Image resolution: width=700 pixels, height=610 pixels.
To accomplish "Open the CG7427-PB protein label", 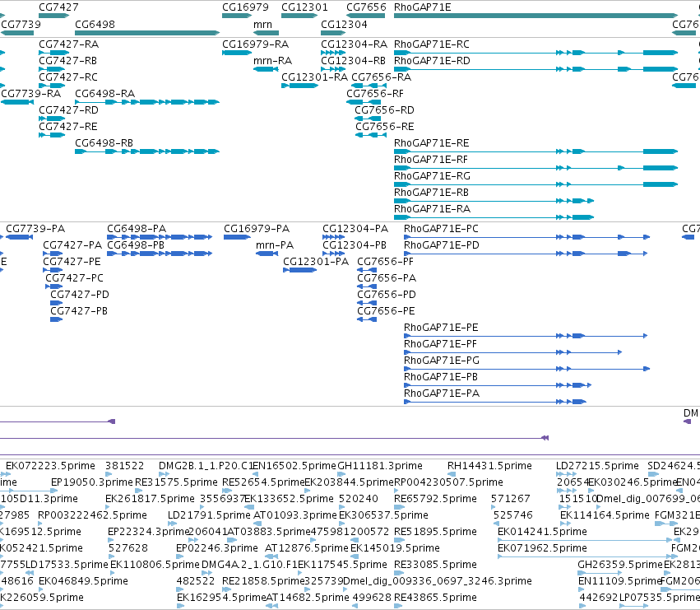I will [x=79, y=311].
